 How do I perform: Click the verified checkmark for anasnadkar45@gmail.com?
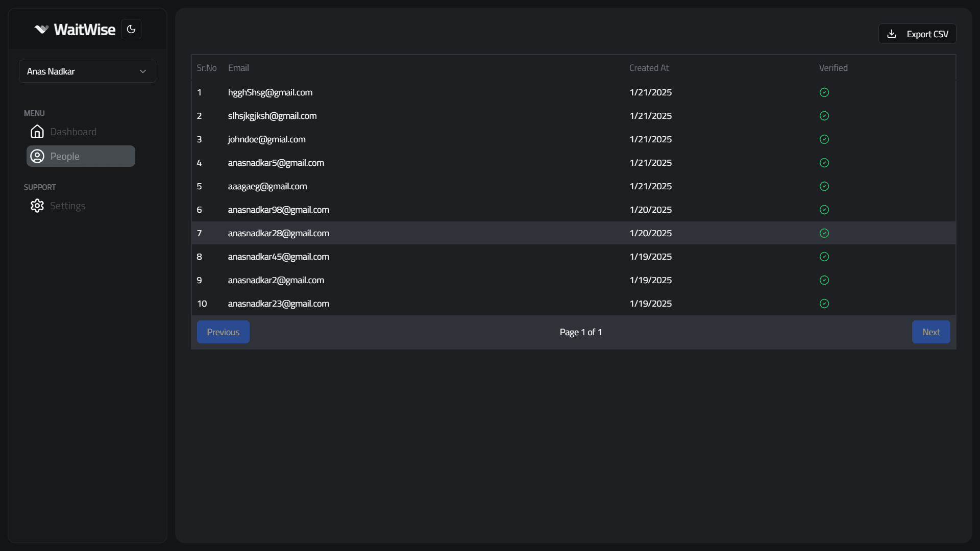pyautogui.click(x=824, y=257)
